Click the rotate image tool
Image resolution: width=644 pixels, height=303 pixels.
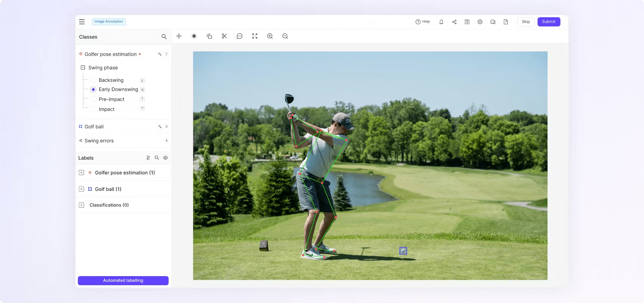point(209,36)
